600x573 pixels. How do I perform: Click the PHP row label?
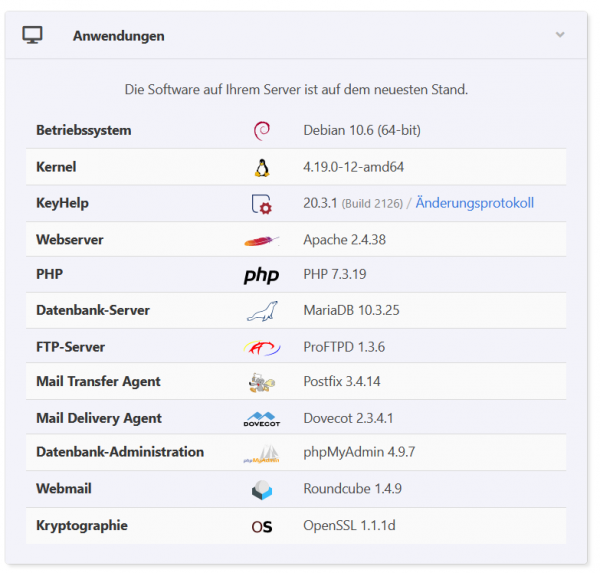click(49, 274)
